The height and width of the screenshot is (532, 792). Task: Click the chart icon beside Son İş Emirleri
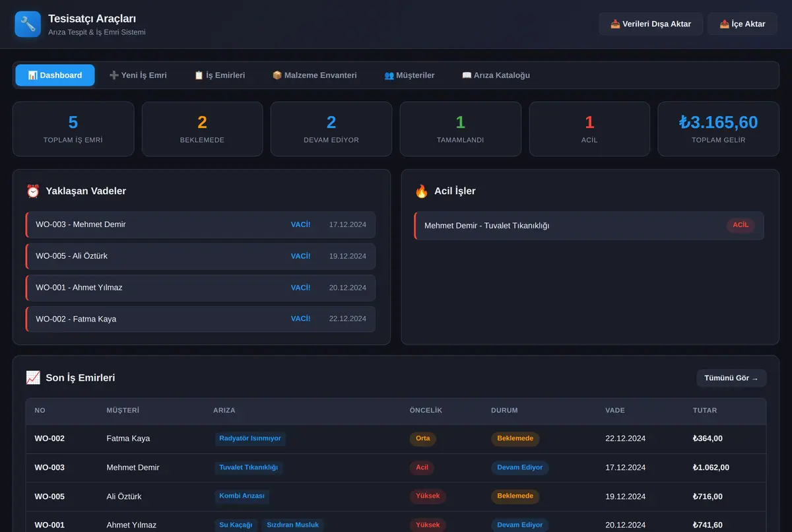(33, 378)
